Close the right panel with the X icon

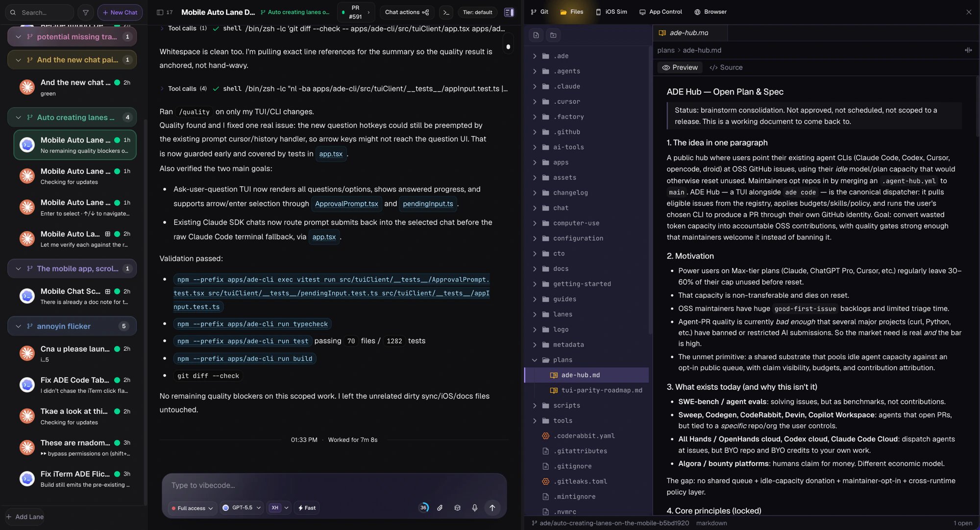point(969,12)
